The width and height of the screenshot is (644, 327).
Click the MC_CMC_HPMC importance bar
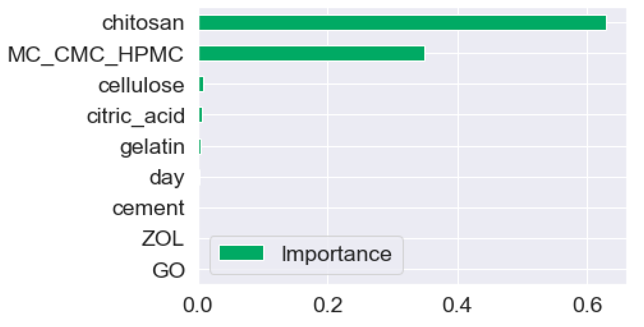(312, 54)
